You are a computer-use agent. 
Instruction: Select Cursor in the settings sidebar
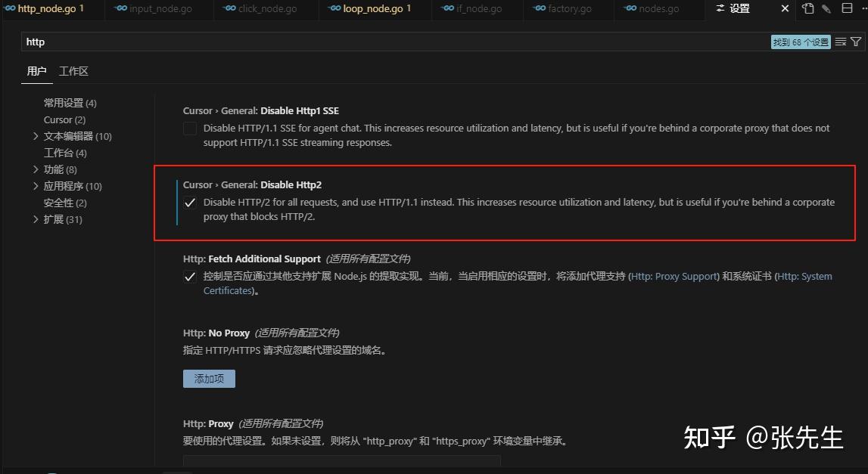pyautogui.click(x=63, y=119)
